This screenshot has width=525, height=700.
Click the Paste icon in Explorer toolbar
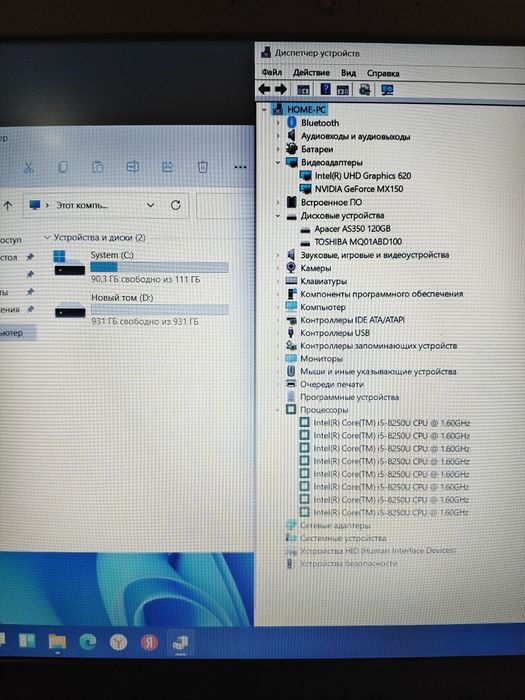(97, 167)
